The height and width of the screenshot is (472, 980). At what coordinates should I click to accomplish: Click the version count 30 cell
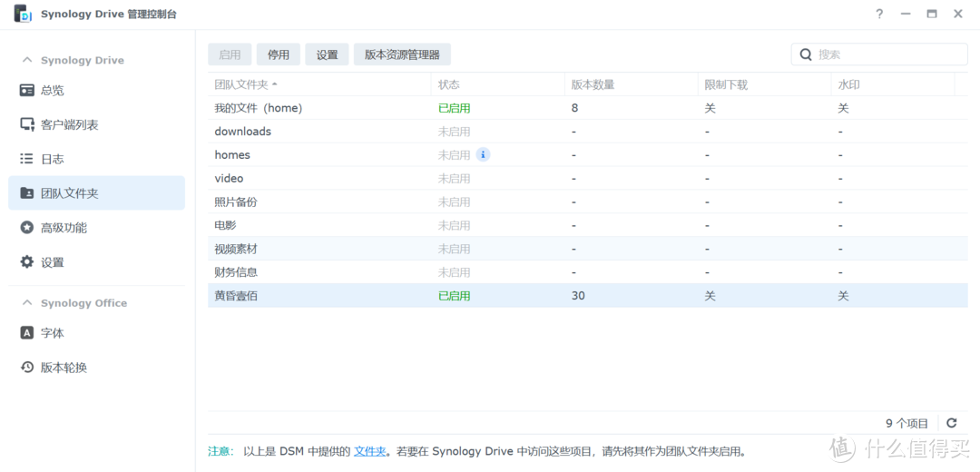[578, 296]
